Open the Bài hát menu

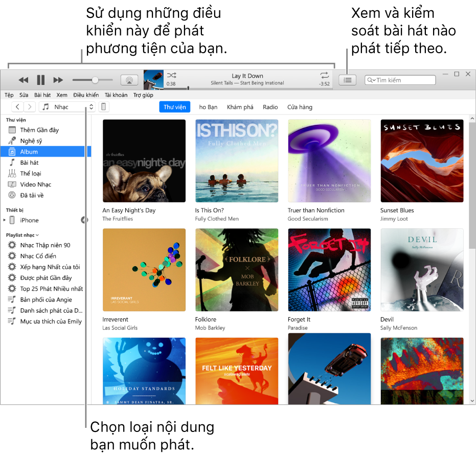[x=42, y=95]
